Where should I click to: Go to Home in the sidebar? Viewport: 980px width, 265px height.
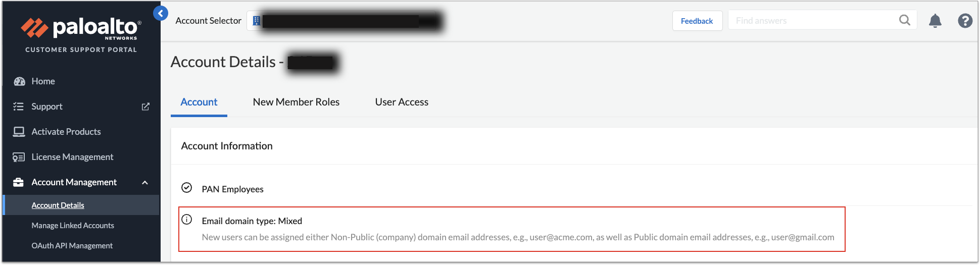(43, 81)
